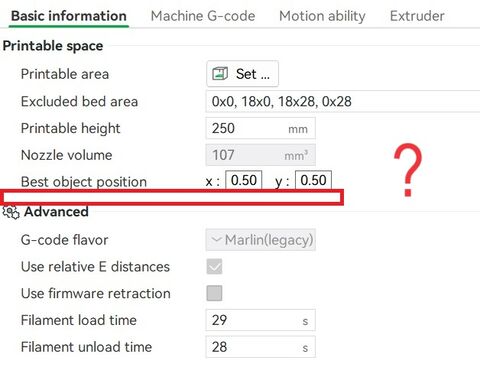Click the printable area bed icon
Screen dimensions: 480x367
point(220,73)
